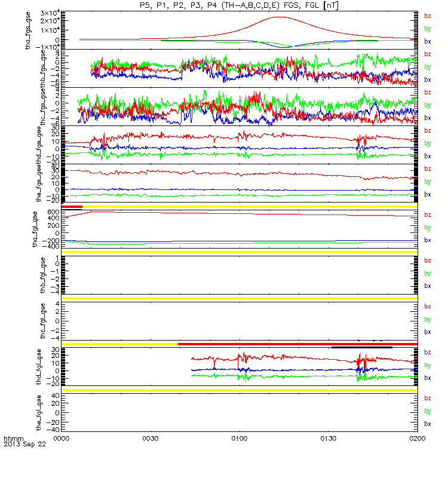Screen dimensions: 448x478
Task: Click the red bz legend of tha_fgs_gse panel
Action: [428, 16]
